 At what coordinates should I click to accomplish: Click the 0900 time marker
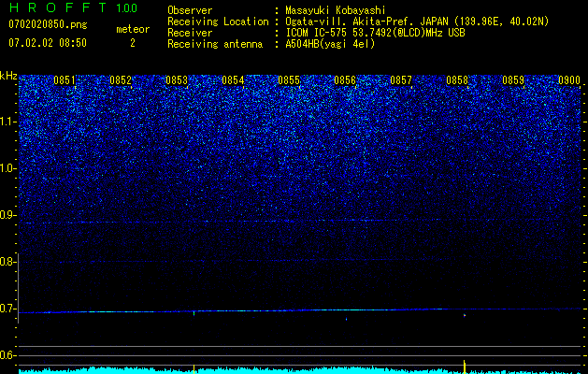569,80
